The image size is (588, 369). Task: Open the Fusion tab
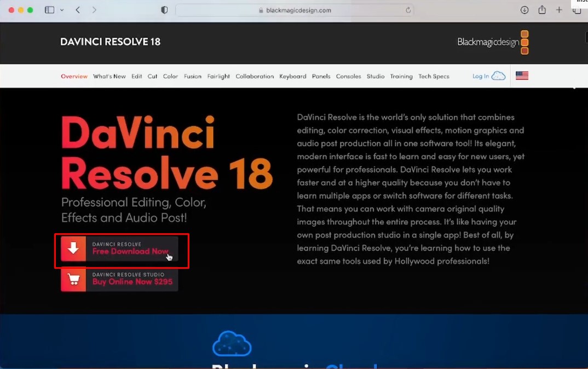193,76
